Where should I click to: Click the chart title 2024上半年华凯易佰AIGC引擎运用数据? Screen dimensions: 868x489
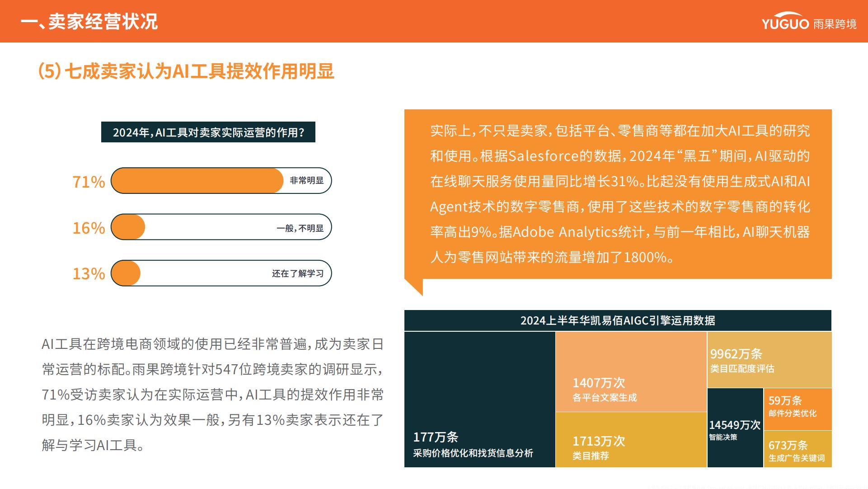coord(618,320)
